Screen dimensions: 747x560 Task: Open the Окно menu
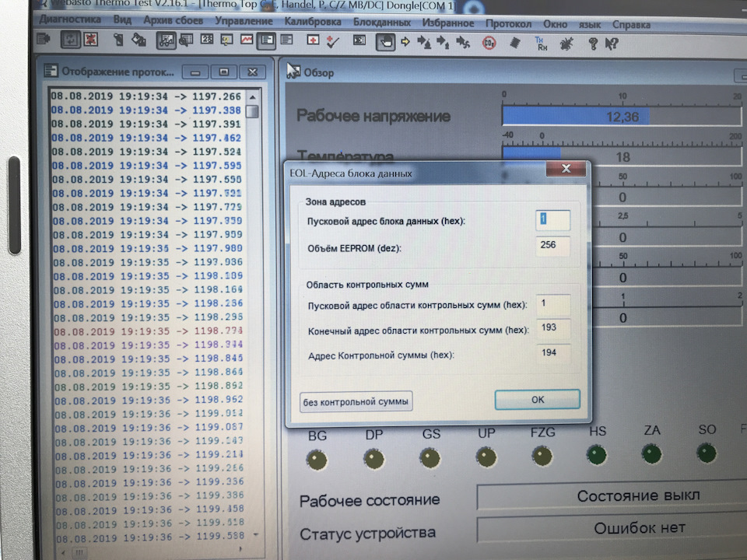[556, 24]
